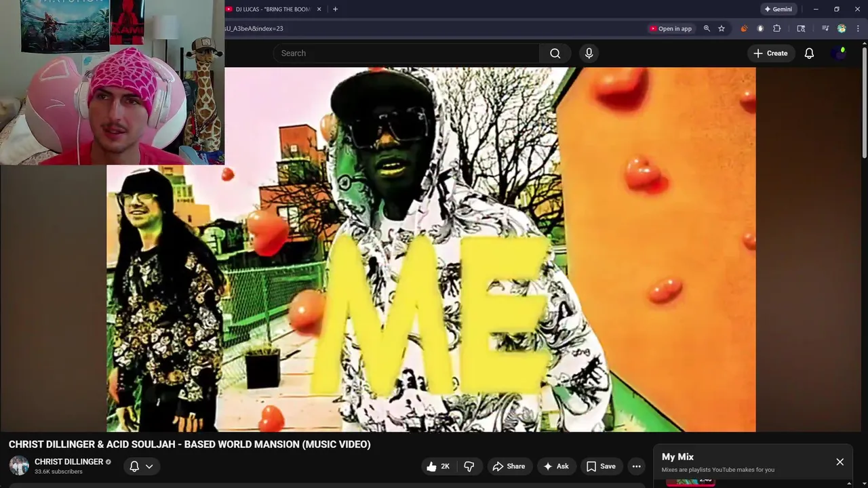Click the search-tabs screen icon in toolbar

(x=801, y=28)
